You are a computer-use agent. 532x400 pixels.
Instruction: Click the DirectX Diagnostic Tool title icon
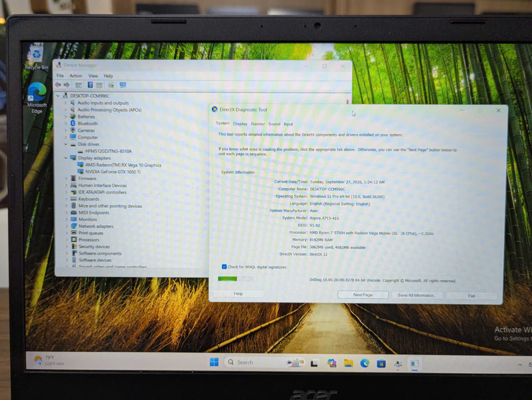[x=214, y=109]
